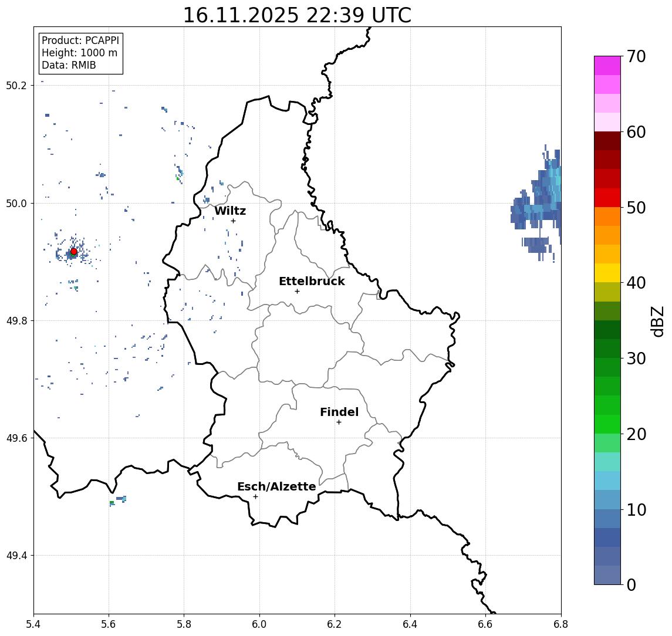
Task: Click the colorbar tick label '70'
Action: pos(636,56)
